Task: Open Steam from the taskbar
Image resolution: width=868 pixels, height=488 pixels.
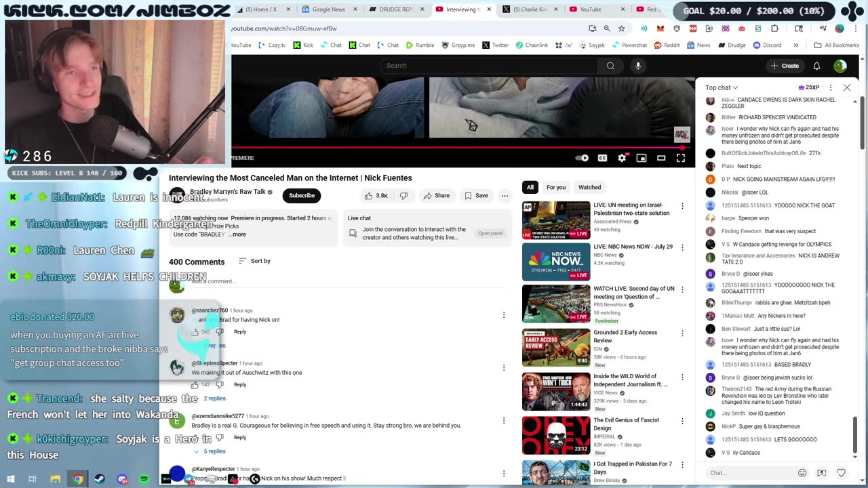Action: [100, 479]
